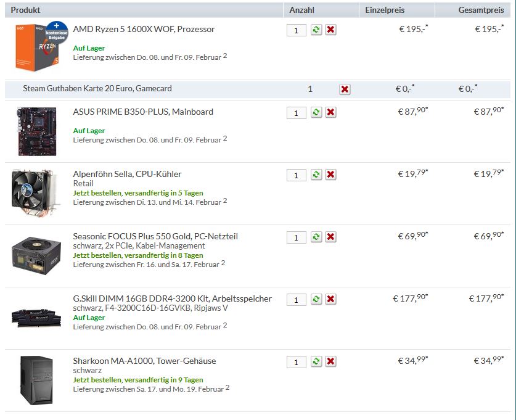This screenshot has height=420, width=516.
Task: Click the Einzelpreis column header
Action: (x=385, y=10)
